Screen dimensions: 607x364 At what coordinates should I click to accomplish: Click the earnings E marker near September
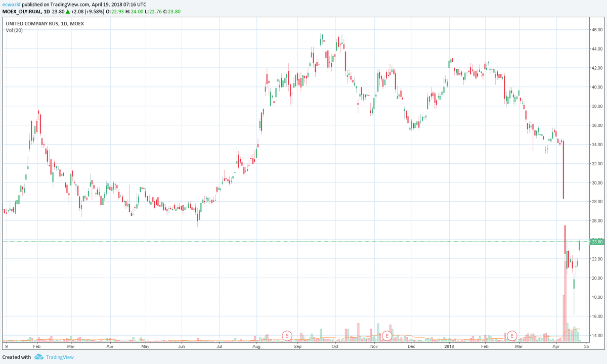(x=287, y=335)
